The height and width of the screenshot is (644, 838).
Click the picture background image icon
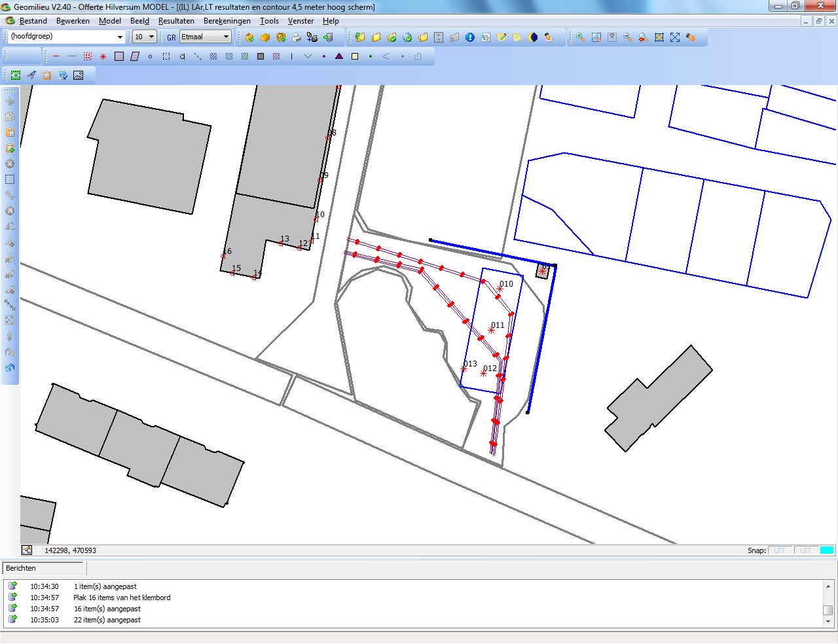tap(78, 75)
